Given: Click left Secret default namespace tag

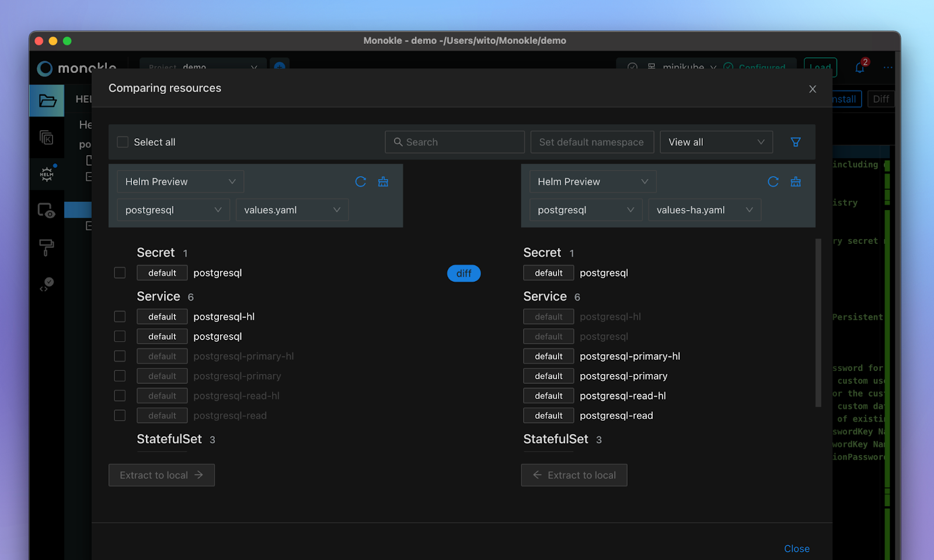Looking at the screenshot, I should pyautogui.click(x=162, y=272).
